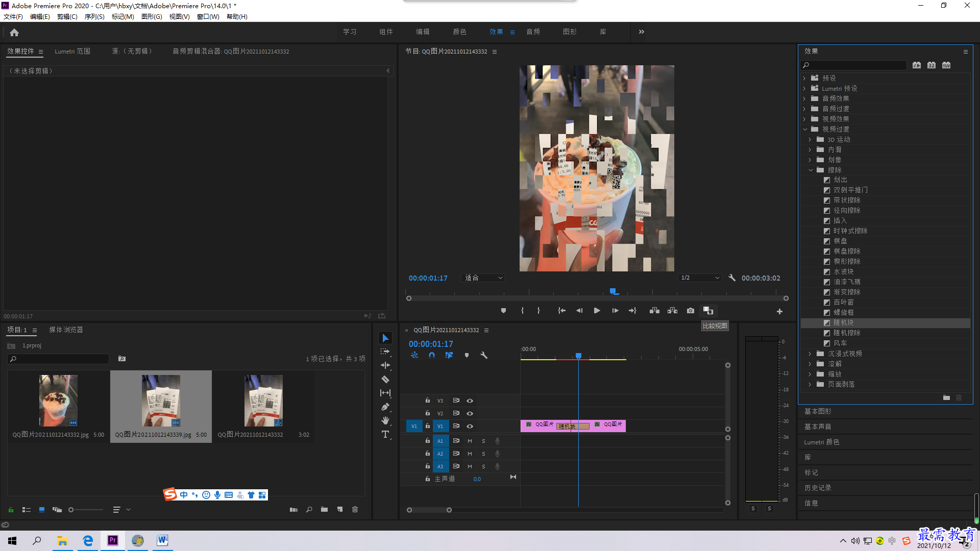Click the program monitor playhead
980x551 pixels.
613,292
